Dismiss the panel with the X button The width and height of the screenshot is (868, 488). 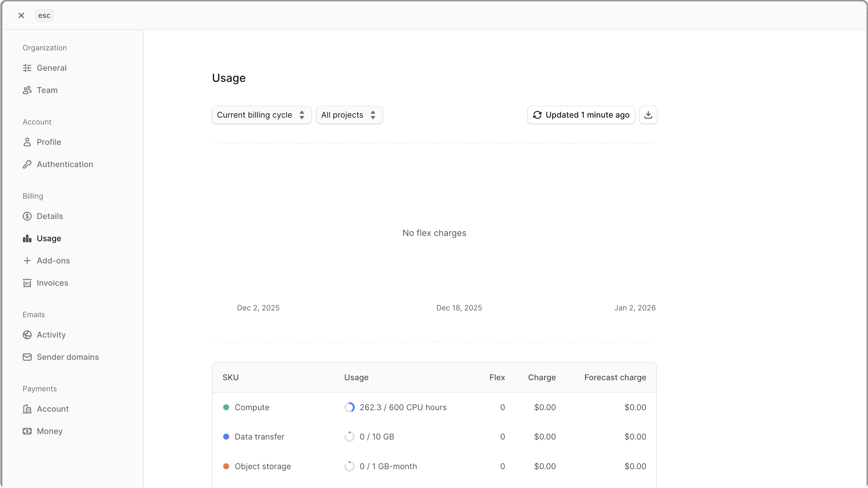[21, 15]
